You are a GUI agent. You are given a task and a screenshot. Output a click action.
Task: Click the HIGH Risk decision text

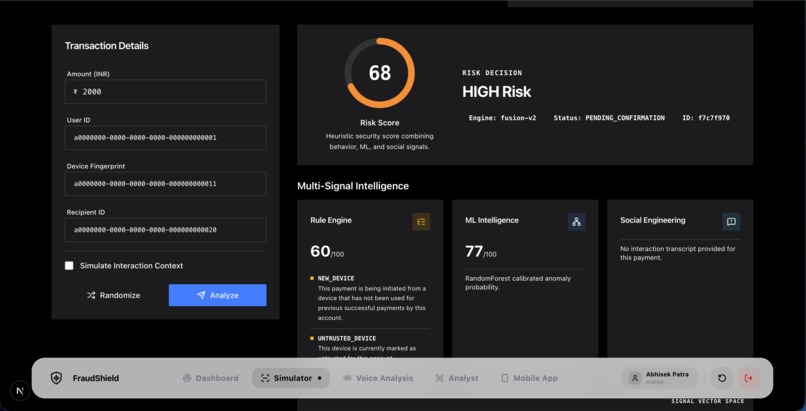497,92
